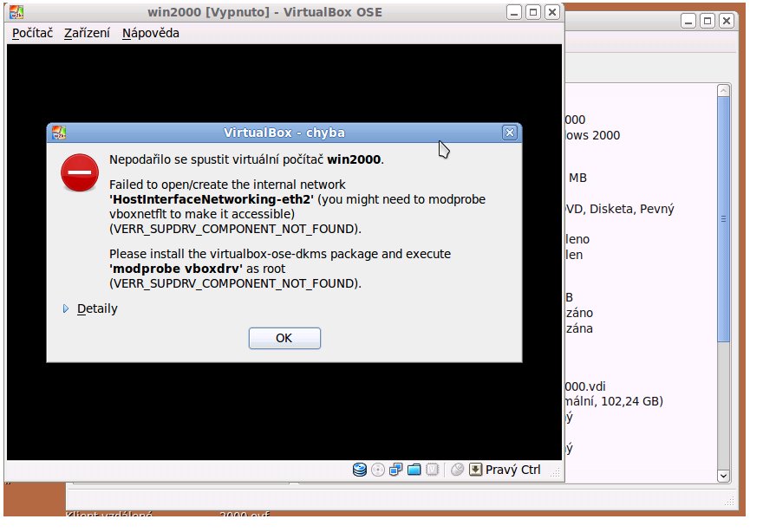Expand the Detaily disclosure triangle
Viewport: 763px width, 532px height.
click(66, 308)
